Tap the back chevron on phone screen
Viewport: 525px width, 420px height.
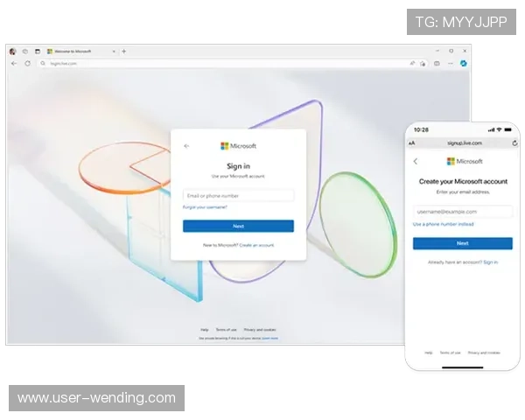(416, 161)
